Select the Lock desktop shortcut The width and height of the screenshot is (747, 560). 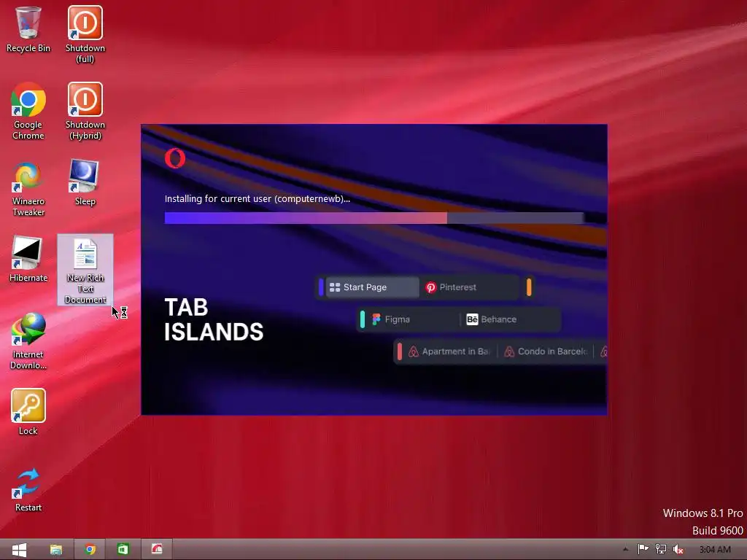(x=28, y=412)
